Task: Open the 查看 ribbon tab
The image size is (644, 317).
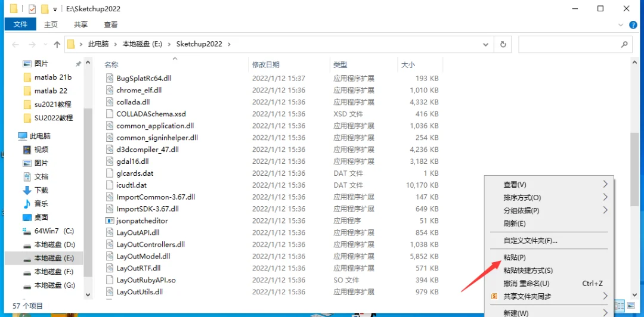Action: point(110,24)
